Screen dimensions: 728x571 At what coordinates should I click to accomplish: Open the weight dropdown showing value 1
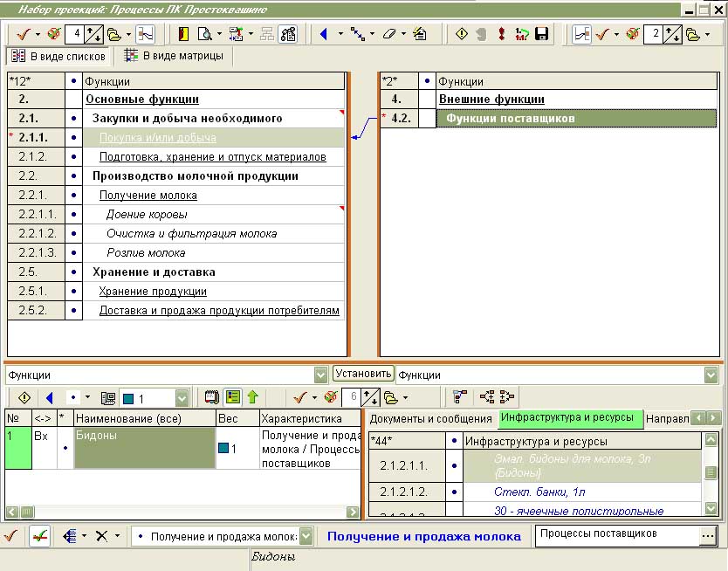click(182, 398)
